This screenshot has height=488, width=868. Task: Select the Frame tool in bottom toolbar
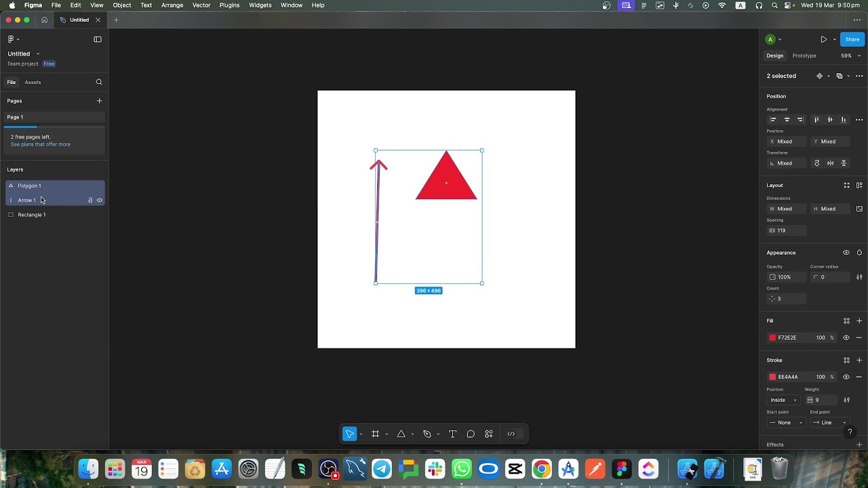point(375,434)
